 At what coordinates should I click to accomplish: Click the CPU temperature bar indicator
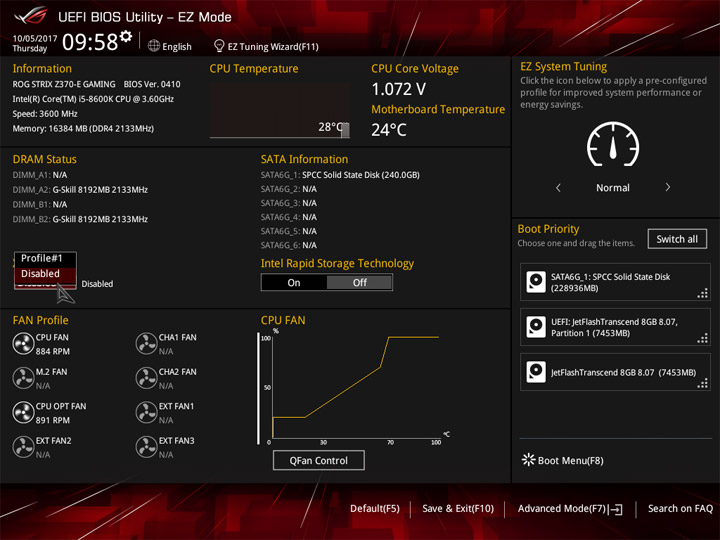pyautogui.click(x=345, y=130)
